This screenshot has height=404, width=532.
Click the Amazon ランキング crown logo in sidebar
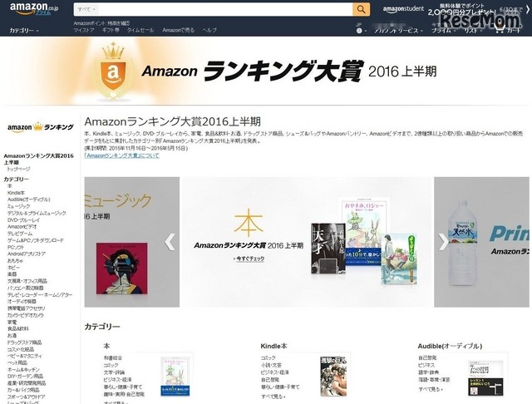point(41,127)
